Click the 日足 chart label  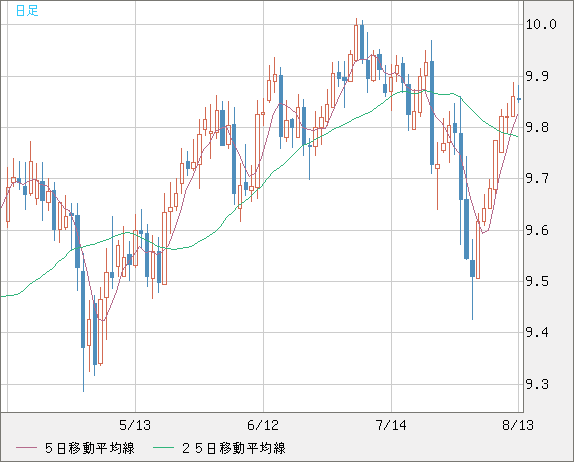coord(27,11)
